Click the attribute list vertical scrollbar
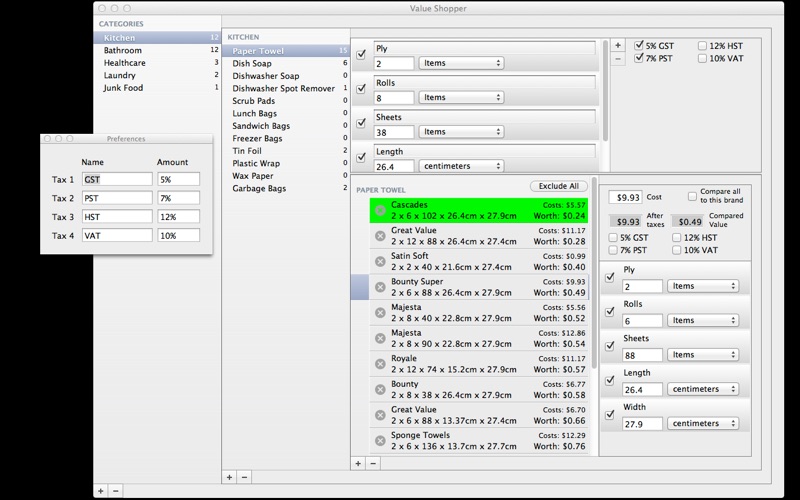This screenshot has height=500, width=800. (x=606, y=92)
